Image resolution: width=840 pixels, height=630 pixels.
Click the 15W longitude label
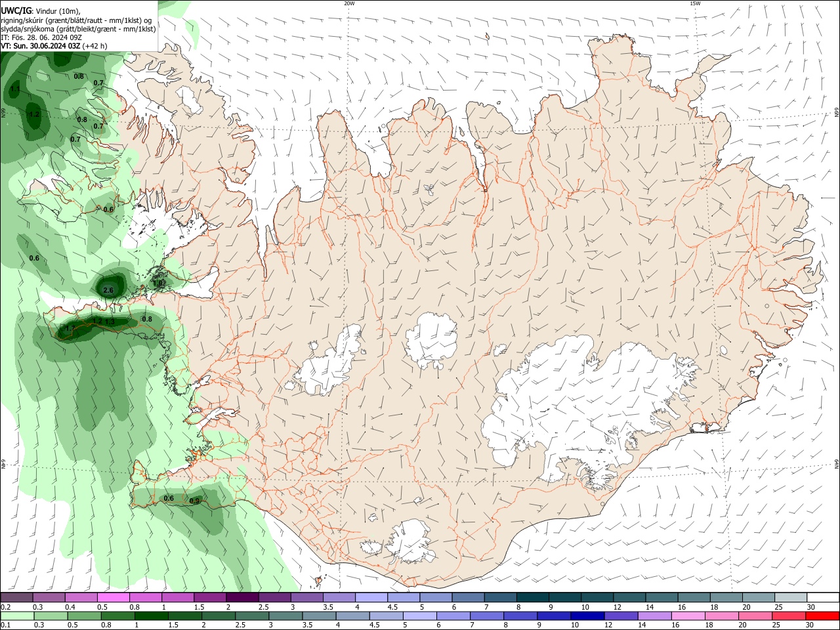pos(695,3)
